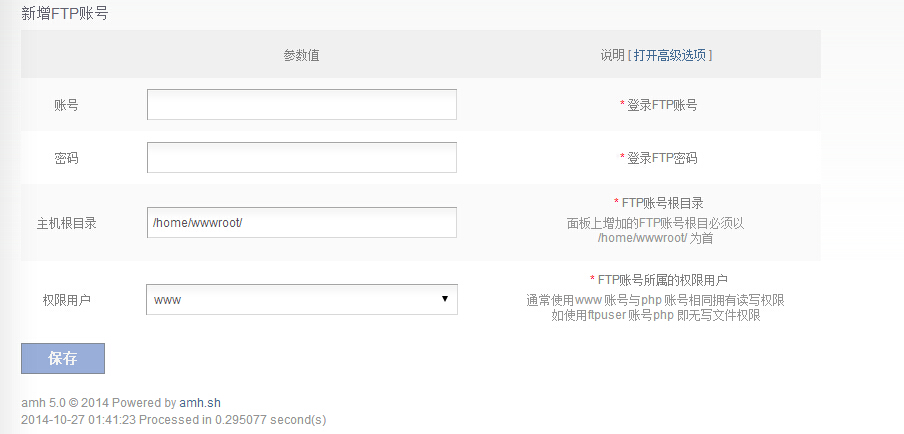Click the 账号 row label

[66, 104]
